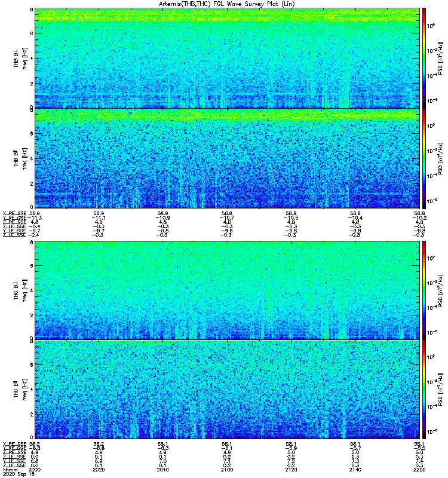
Task: Click the '-10.4' value under the THB panels
Action: 355,218
